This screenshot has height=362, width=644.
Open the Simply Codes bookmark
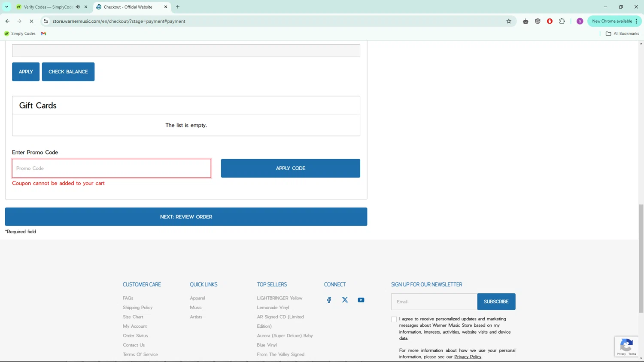pyautogui.click(x=20, y=33)
